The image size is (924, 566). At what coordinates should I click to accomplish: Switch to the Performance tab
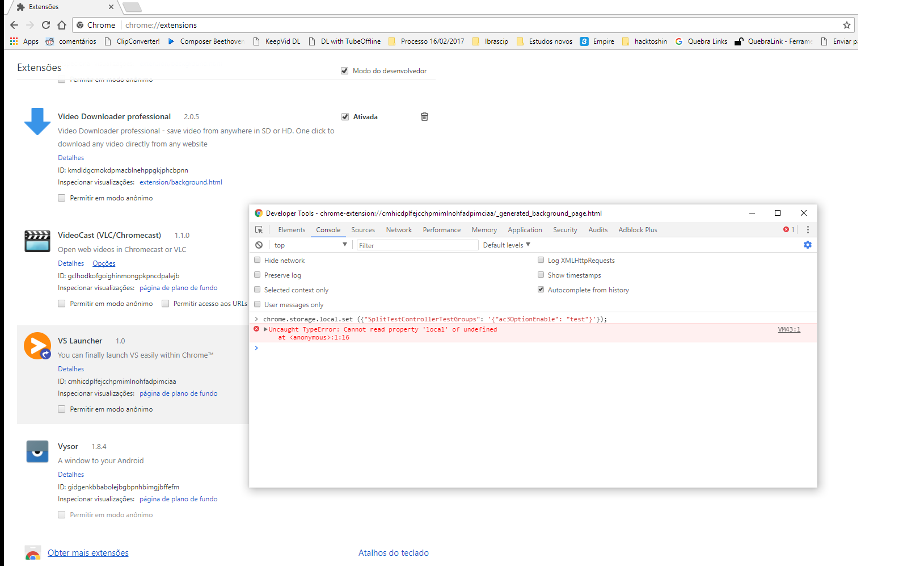(x=442, y=230)
